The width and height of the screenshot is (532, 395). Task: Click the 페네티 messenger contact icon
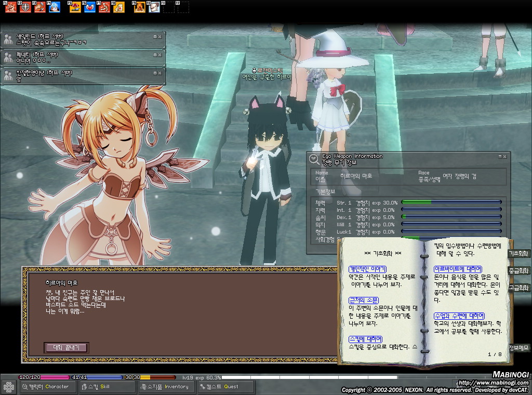(x=8, y=58)
